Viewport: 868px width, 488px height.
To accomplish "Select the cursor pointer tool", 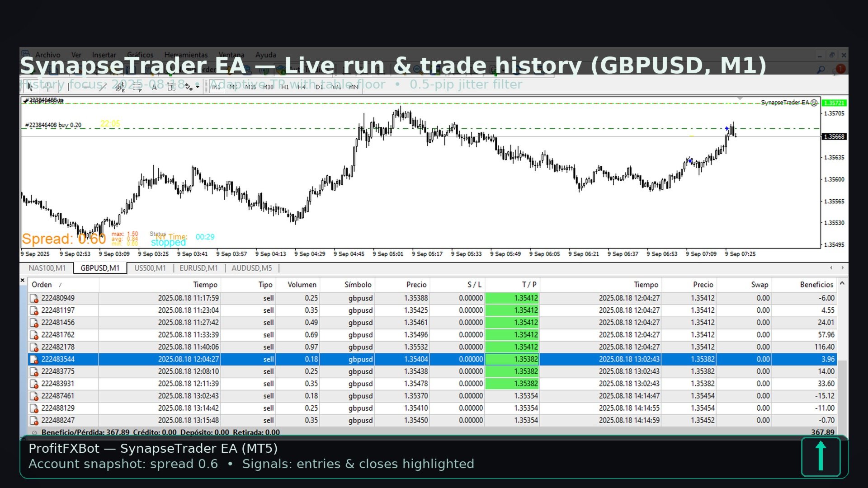I will pos(29,87).
